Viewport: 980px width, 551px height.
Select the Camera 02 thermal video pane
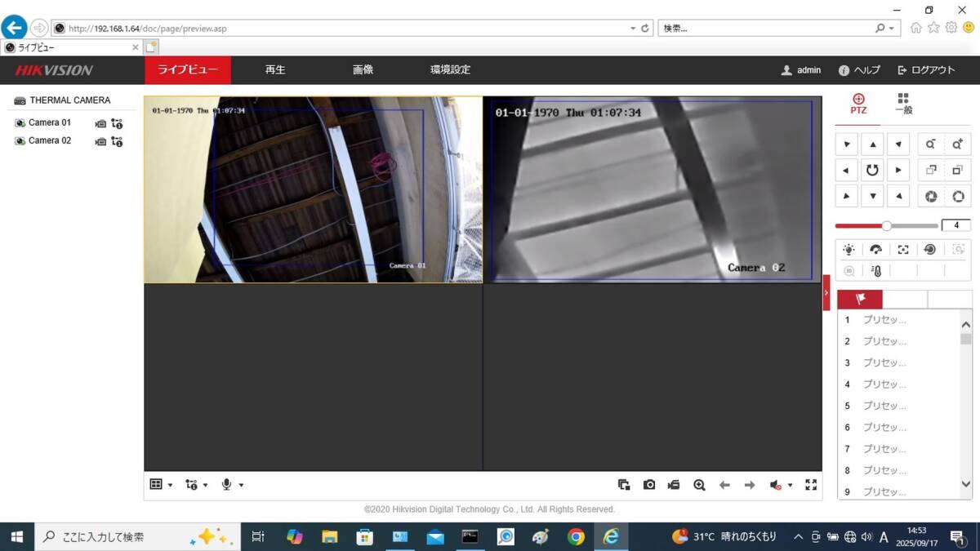pos(652,190)
